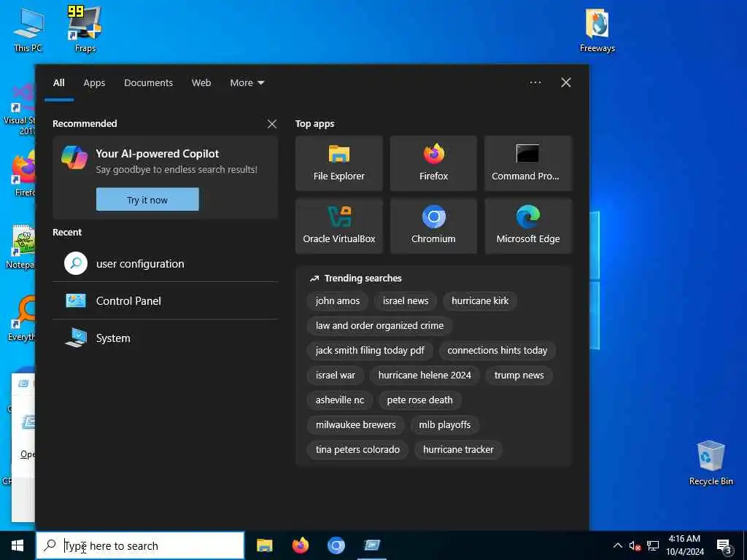The height and width of the screenshot is (560, 747).
Task: Open the Control Panel recent item
Action: [x=166, y=301]
